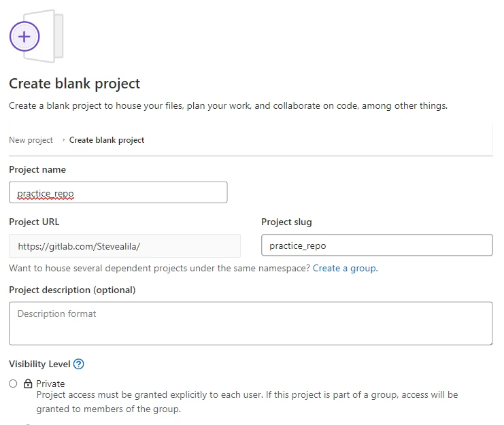Screen dimensions: 504x425
Task: Click the Project URL namespace field
Action: point(124,245)
